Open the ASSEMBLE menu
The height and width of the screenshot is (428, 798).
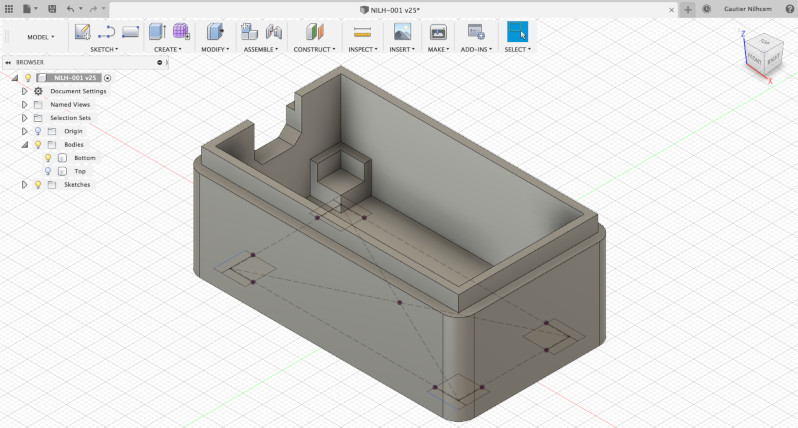[x=261, y=49]
